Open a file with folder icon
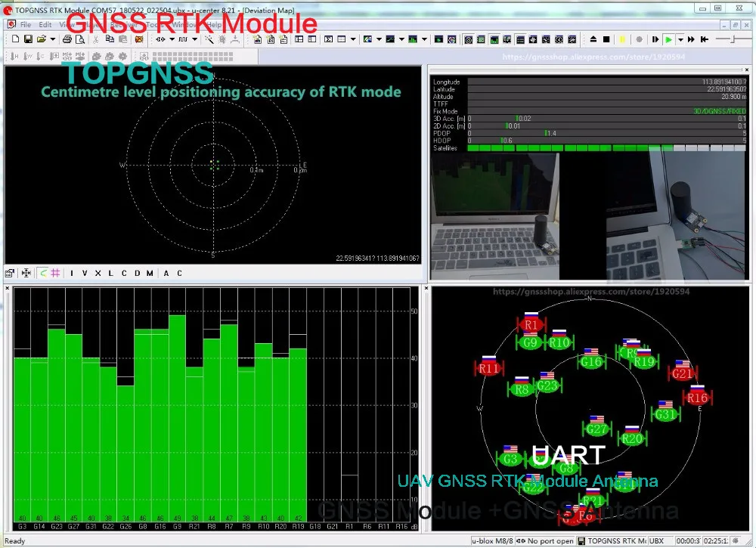 pyautogui.click(x=42, y=39)
